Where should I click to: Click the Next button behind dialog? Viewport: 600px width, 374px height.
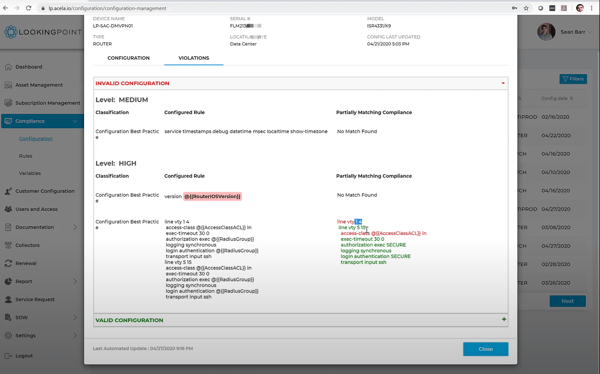tap(567, 301)
